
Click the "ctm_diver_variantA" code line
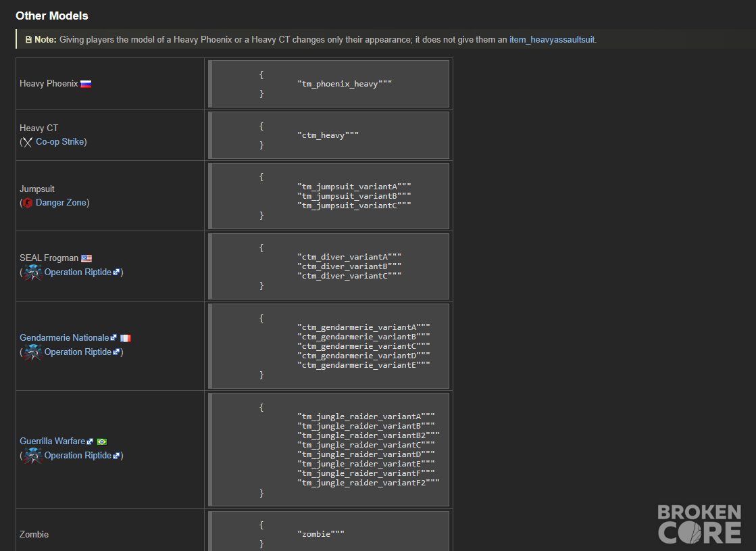point(349,257)
